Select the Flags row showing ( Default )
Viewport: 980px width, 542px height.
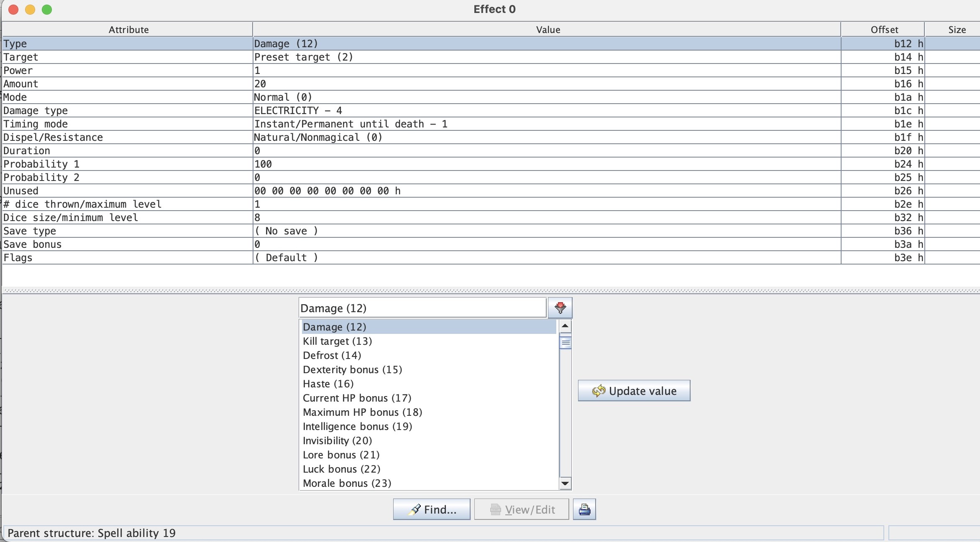[x=491, y=257]
